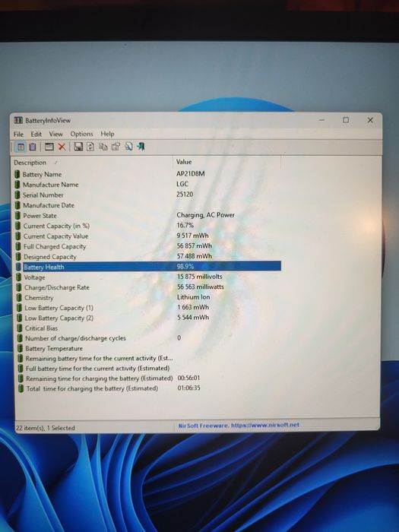Click battery icon beside Critical Bias row
399x532 pixels.
pos(19,328)
